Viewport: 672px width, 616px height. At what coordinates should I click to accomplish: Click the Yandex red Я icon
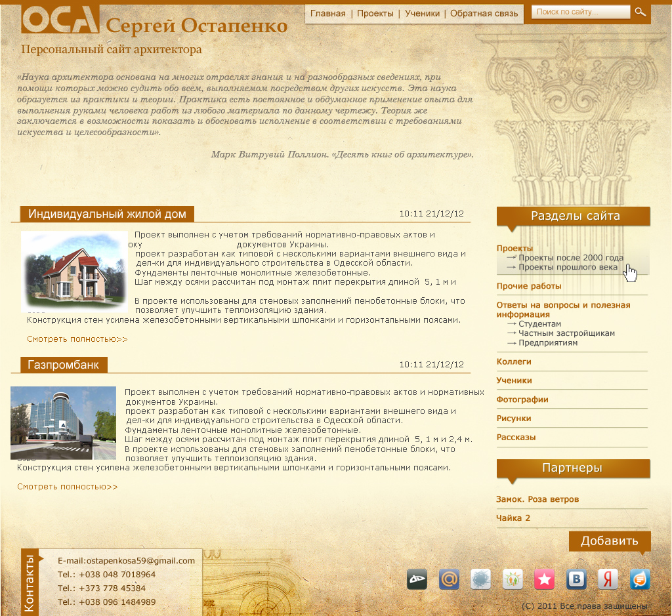[x=608, y=579]
